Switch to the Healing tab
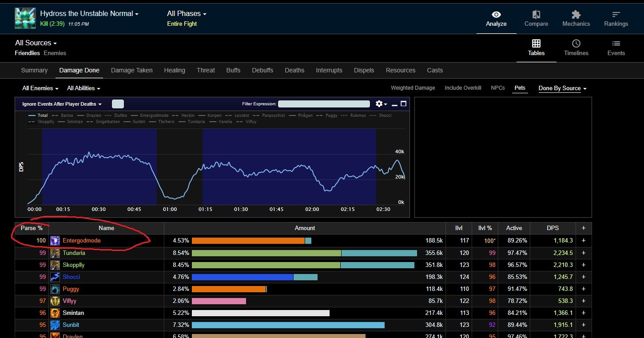 (x=175, y=70)
